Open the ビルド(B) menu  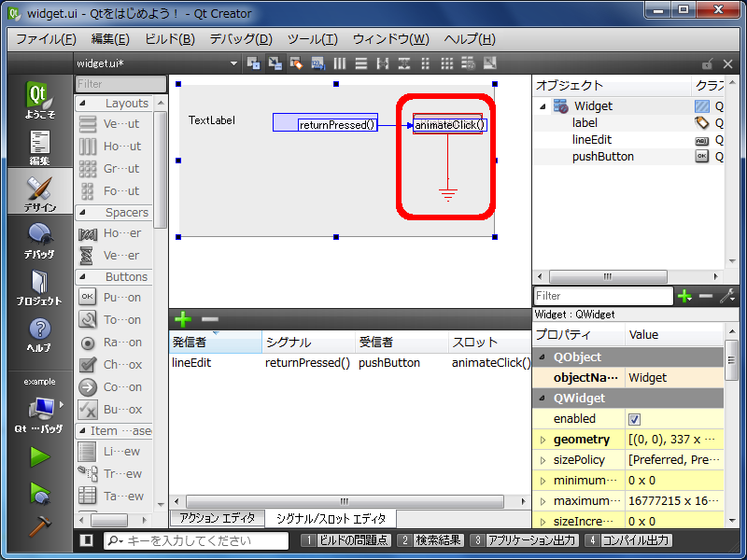coord(169,38)
